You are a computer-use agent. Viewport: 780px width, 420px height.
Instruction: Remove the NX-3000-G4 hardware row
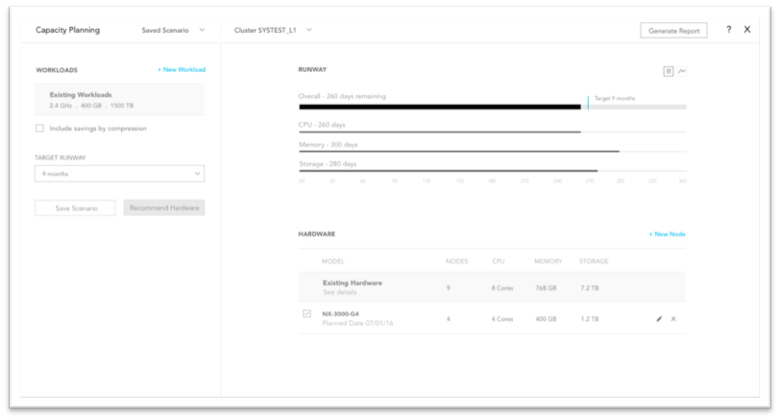(673, 318)
